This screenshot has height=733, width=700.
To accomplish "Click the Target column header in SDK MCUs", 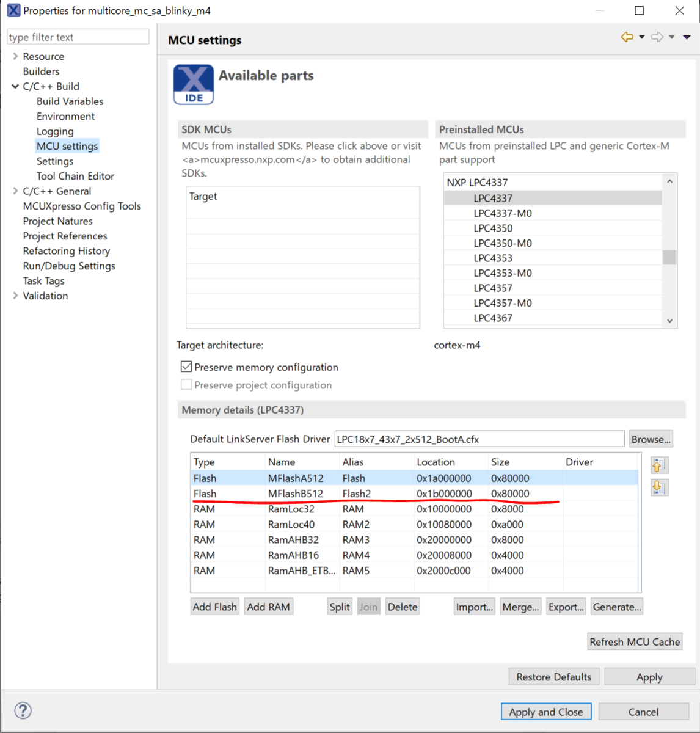I will pos(303,196).
